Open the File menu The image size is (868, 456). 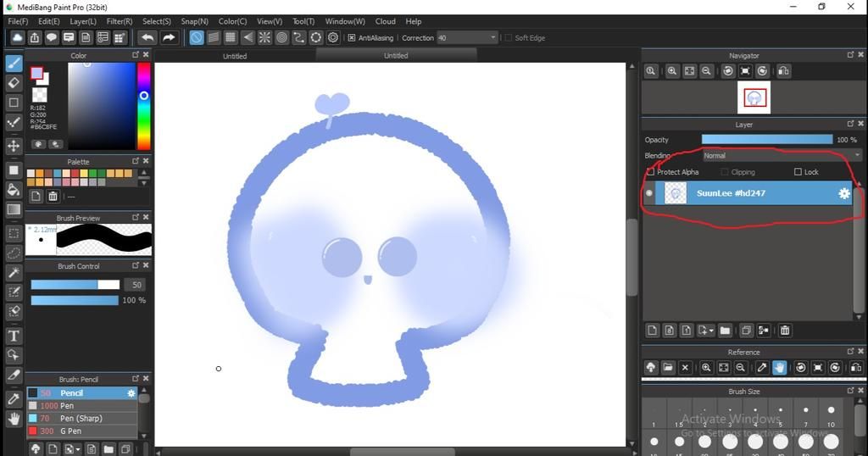point(18,21)
